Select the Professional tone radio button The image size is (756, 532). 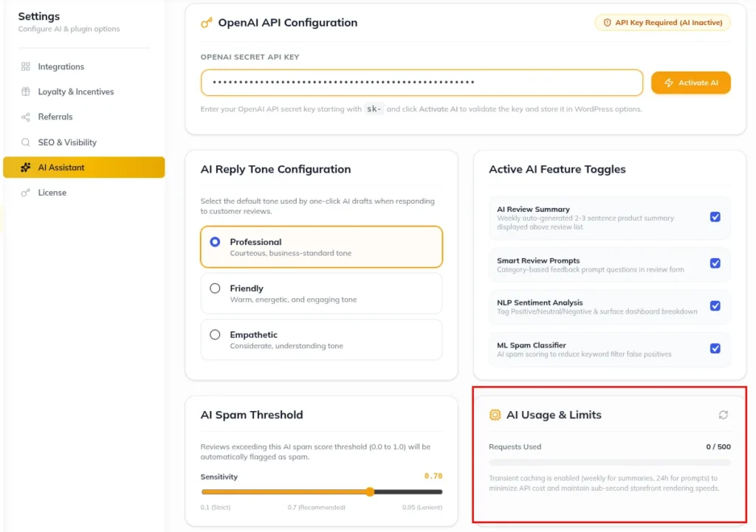coord(215,242)
